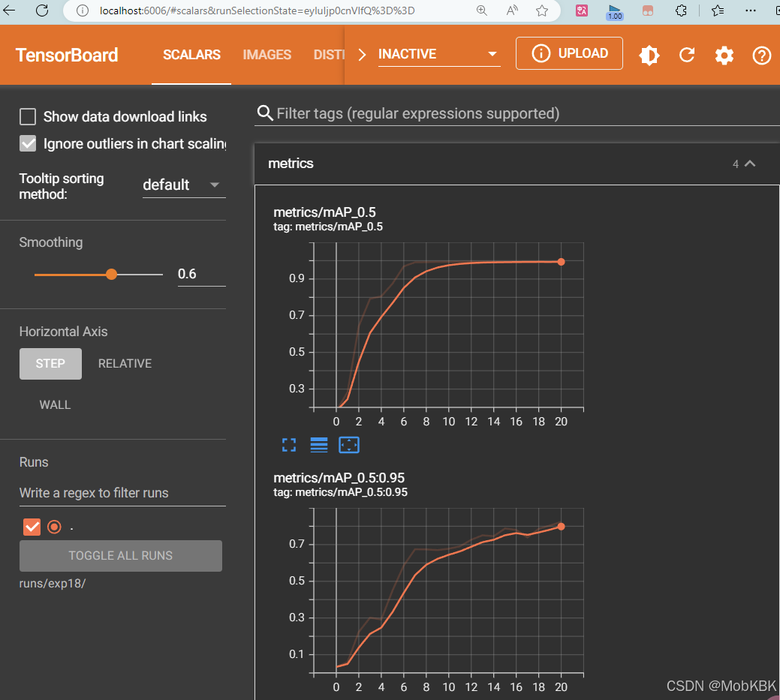Click the browser address bar URL
Viewport: 780px width, 700px height.
point(257,11)
